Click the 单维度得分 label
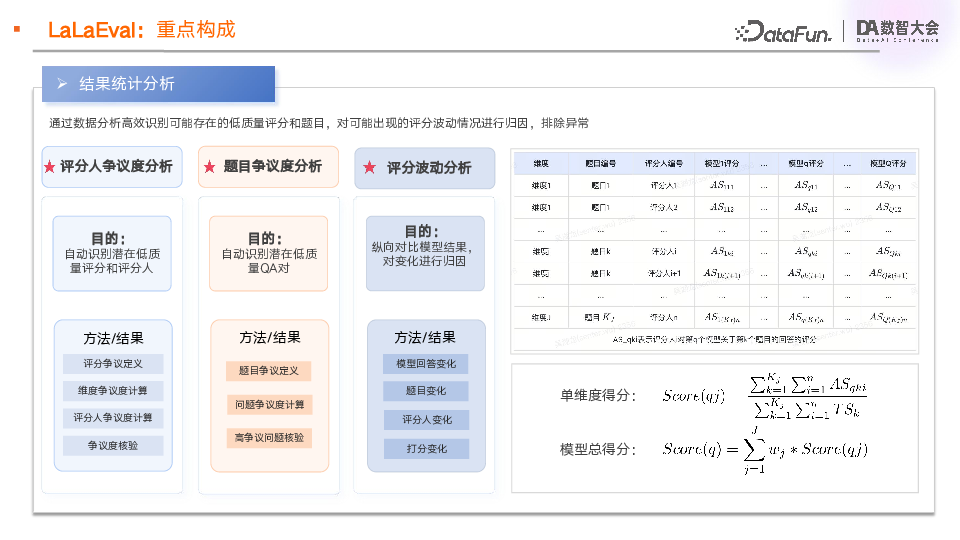 pyautogui.click(x=598, y=396)
